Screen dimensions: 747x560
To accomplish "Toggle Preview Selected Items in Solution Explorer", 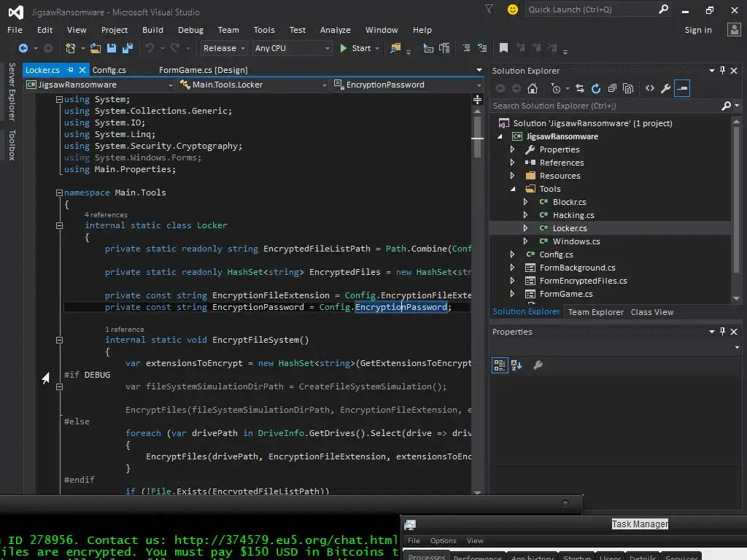I will click(x=682, y=88).
